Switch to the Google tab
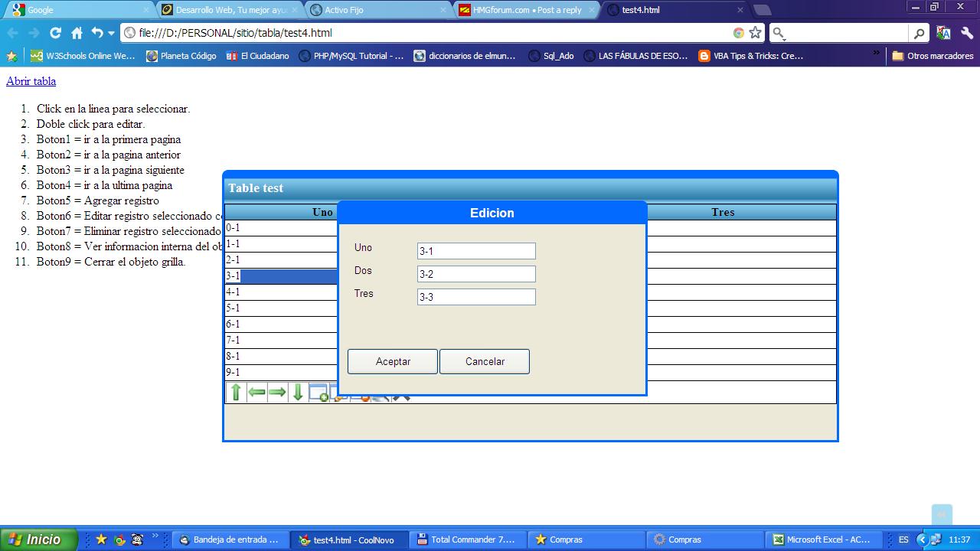Viewport: 980px width, 551px height. coord(77,10)
